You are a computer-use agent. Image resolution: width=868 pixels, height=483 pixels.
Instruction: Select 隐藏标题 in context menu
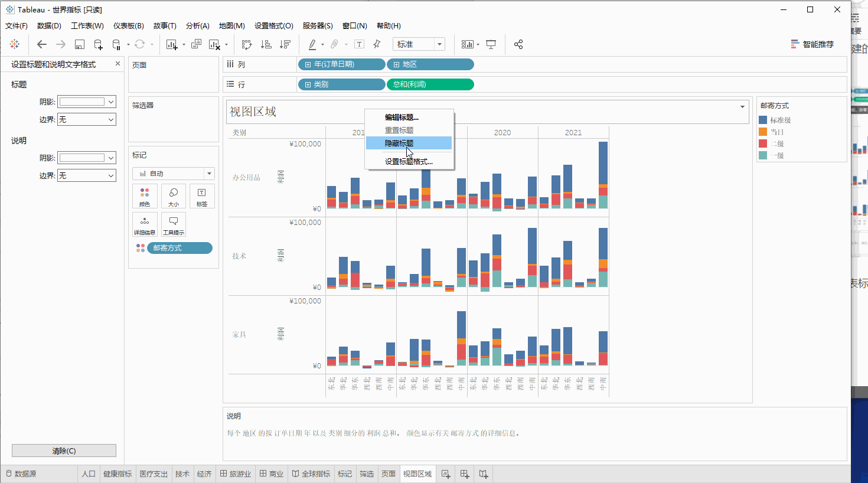(x=409, y=143)
